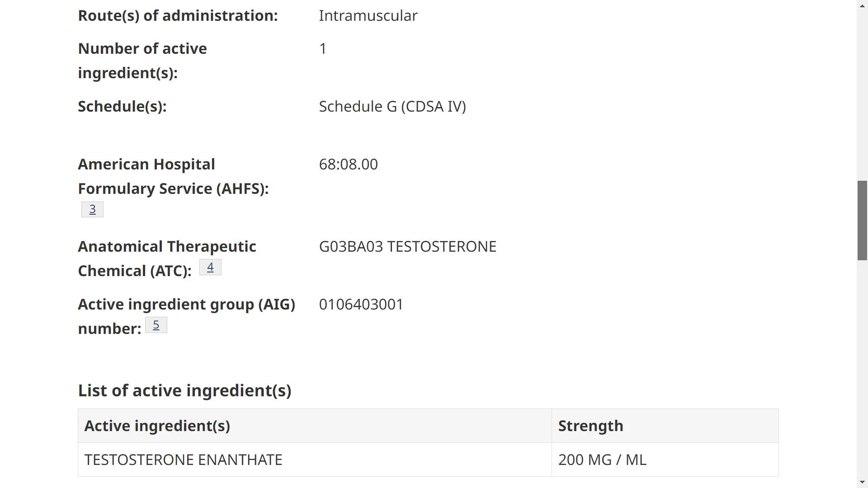
Task: Click the "Route(s) of administration:" label
Action: click(x=178, y=16)
